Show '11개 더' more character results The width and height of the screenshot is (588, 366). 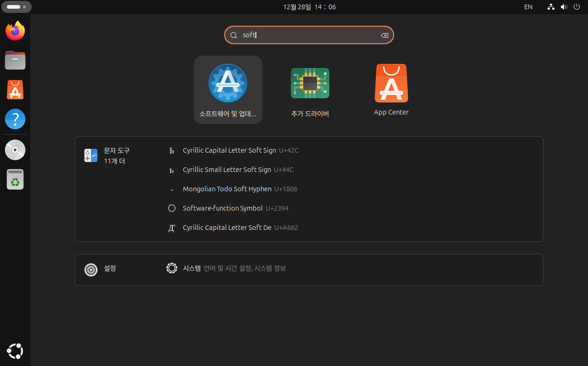(x=114, y=161)
